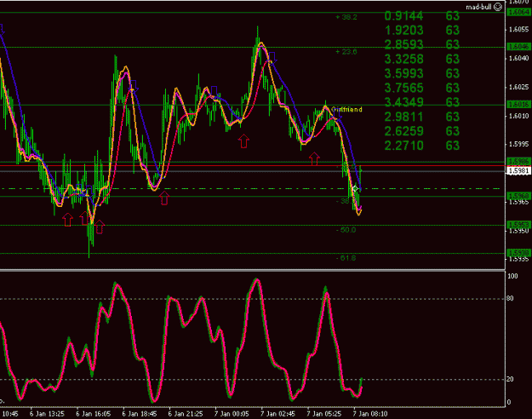Click the 7 Jan 02:45 time axis label
Screen dimensions: 532x419
[x=277, y=414]
